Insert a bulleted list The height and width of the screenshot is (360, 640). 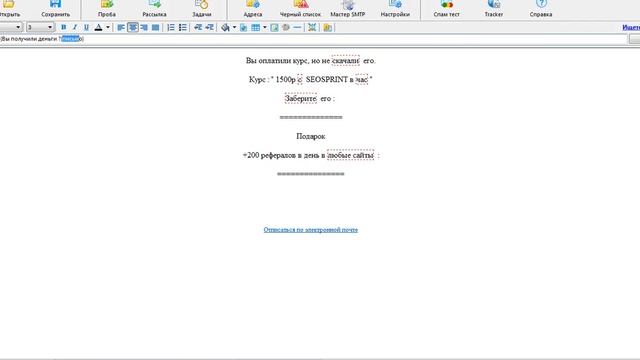182,27
